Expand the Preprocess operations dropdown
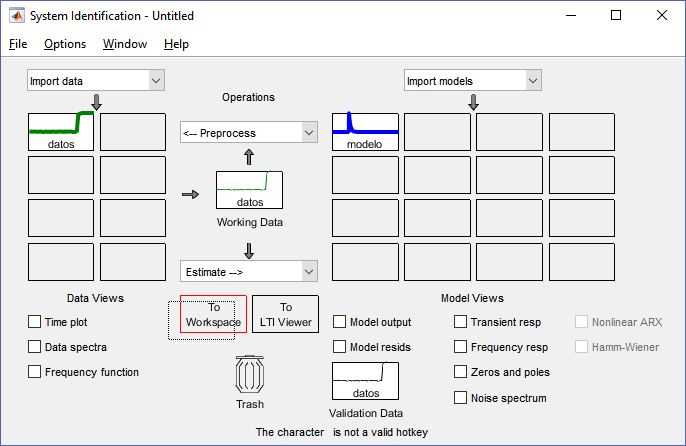 pyautogui.click(x=248, y=133)
